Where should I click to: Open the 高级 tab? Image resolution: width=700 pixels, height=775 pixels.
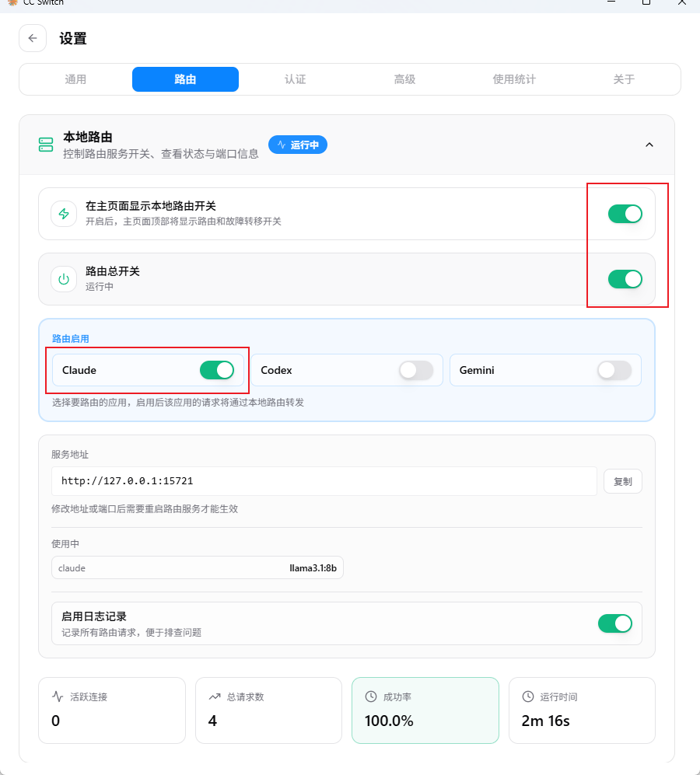pyautogui.click(x=404, y=79)
